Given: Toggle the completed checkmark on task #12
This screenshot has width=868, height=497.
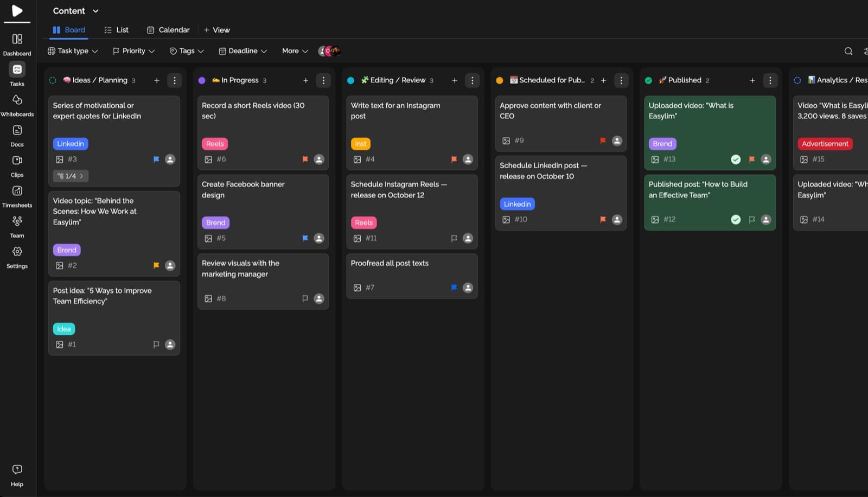Looking at the screenshot, I should [736, 220].
